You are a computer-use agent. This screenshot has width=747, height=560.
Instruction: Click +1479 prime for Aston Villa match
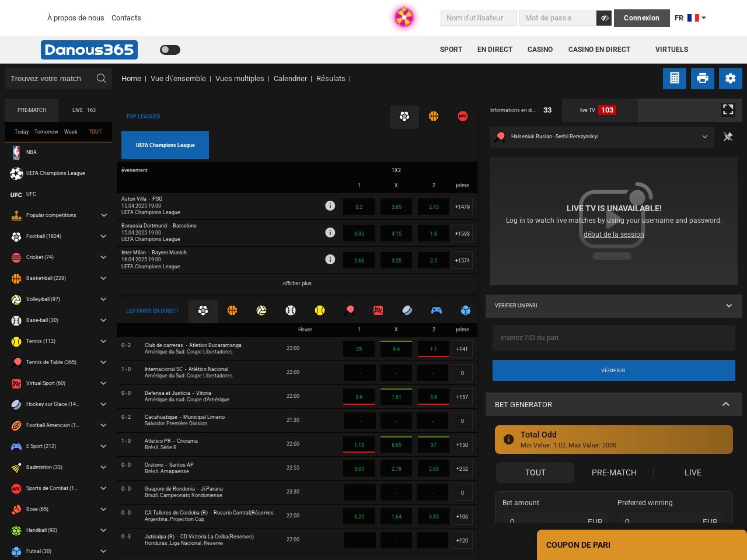[x=462, y=206]
